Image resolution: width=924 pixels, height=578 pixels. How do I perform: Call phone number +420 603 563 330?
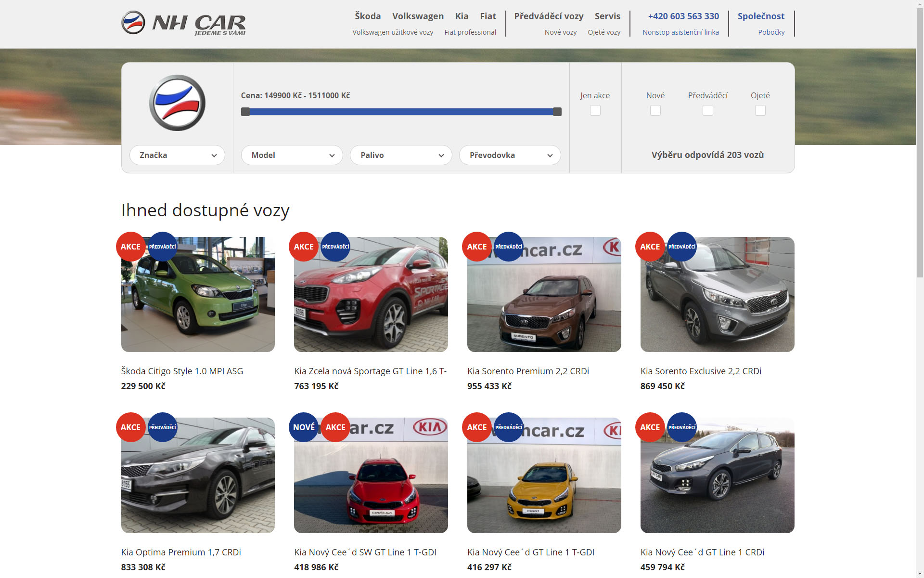pyautogui.click(x=683, y=16)
